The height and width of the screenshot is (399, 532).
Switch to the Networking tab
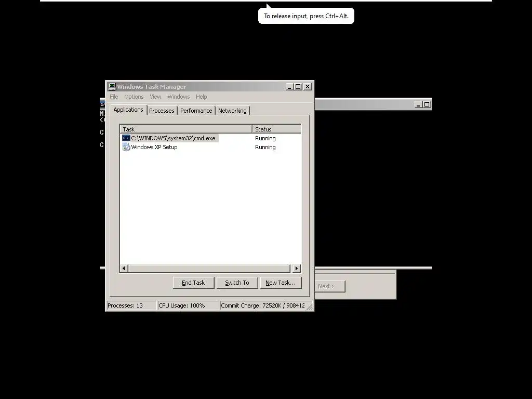coord(232,111)
